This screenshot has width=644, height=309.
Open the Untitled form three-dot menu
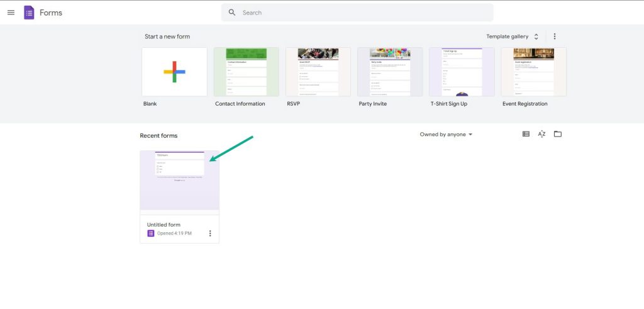pyautogui.click(x=210, y=233)
